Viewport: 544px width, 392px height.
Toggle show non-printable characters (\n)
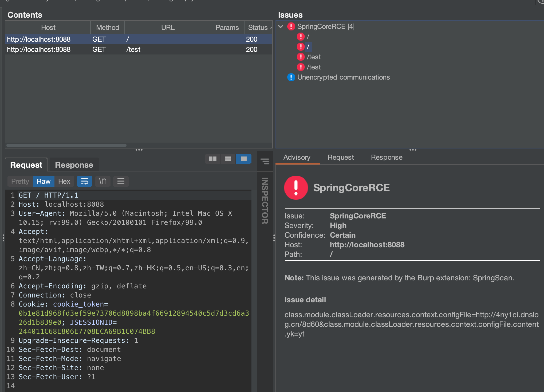point(103,181)
